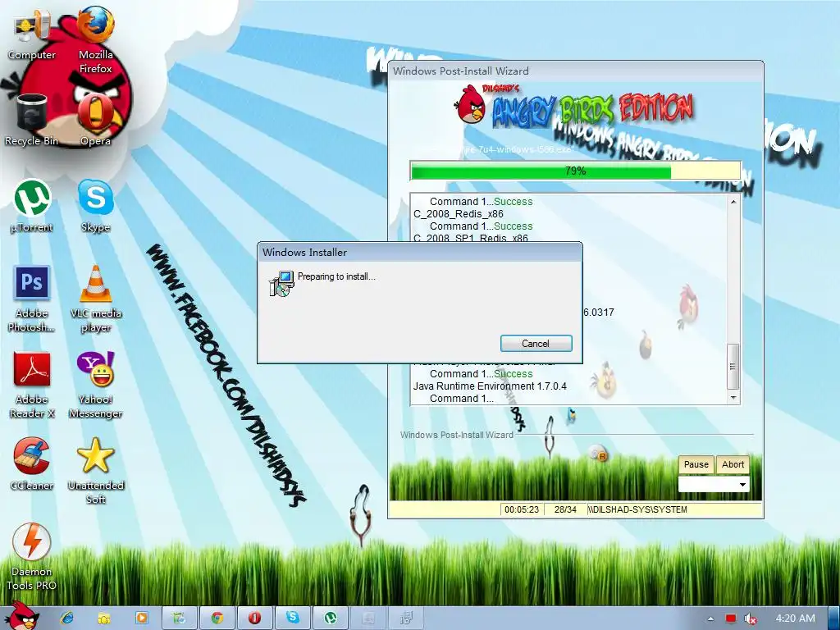This screenshot has height=630, width=840.
Task: Launch Yahoo! Messenger desktop icon
Action: [95, 385]
